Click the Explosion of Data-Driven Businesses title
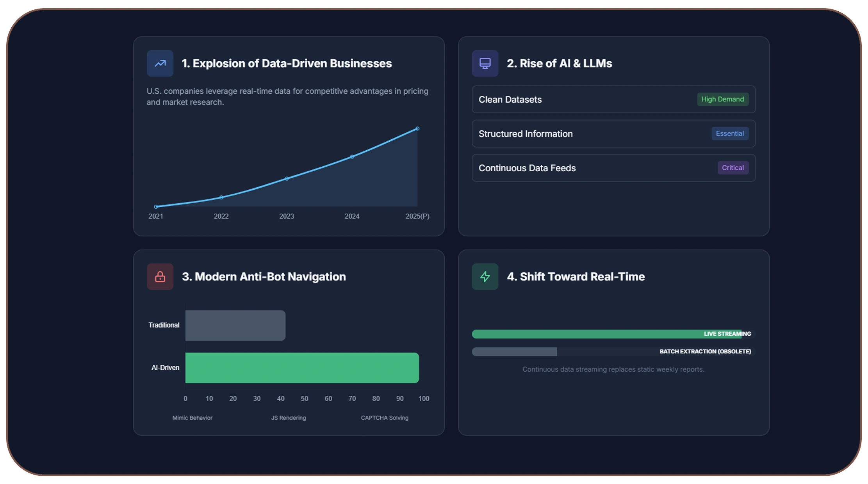 point(287,63)
